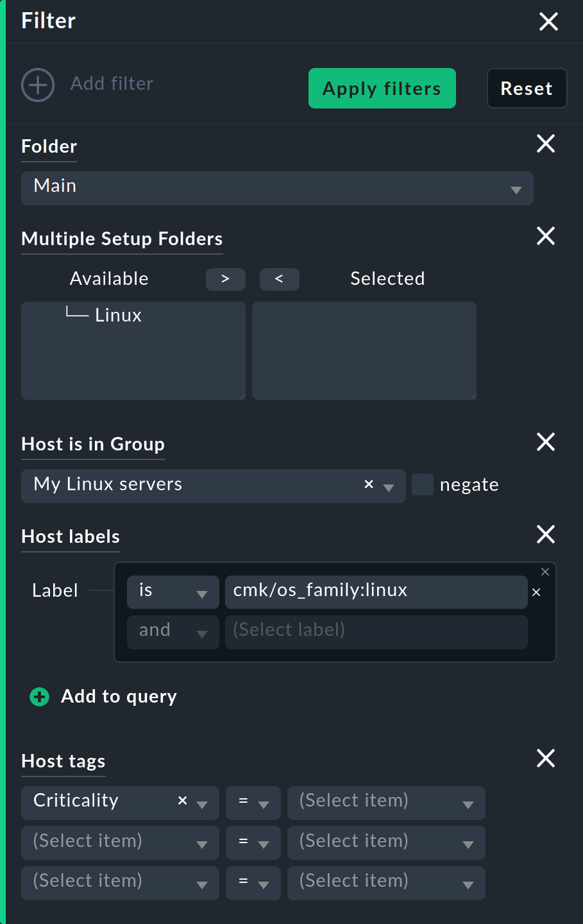
Task: Open the host group dropdown
Action: point(389,488)
